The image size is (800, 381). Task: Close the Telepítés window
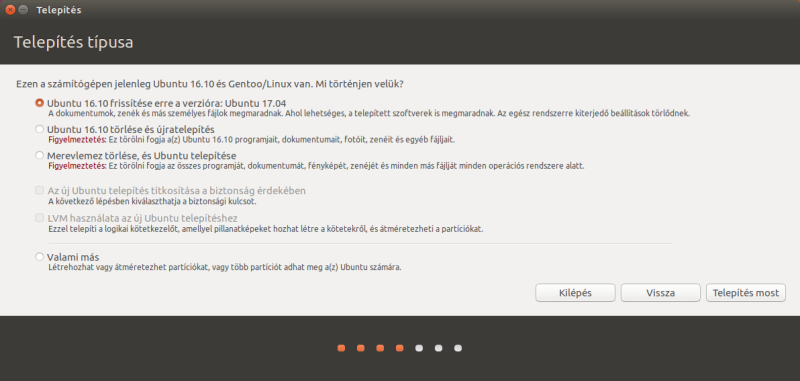(x=10, y=10)
